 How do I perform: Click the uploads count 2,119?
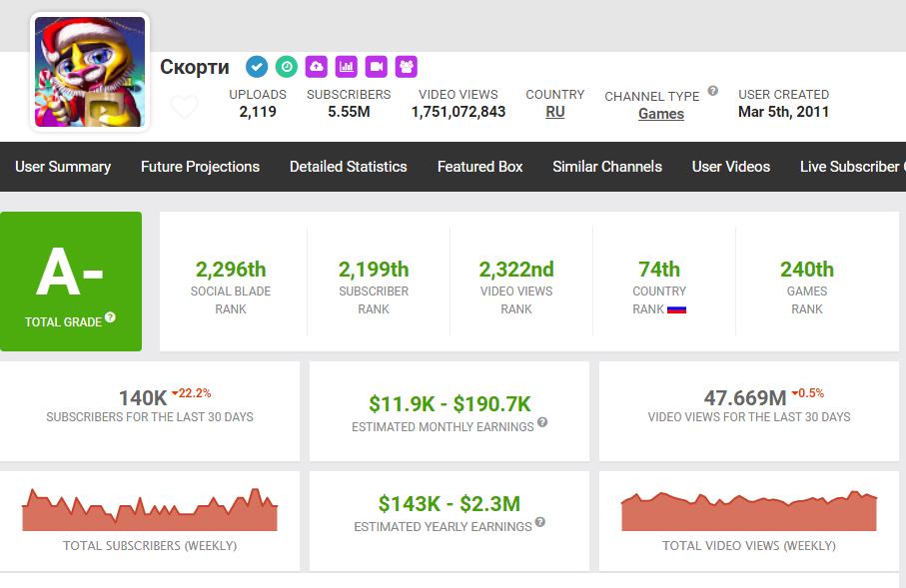coord(258,112)
